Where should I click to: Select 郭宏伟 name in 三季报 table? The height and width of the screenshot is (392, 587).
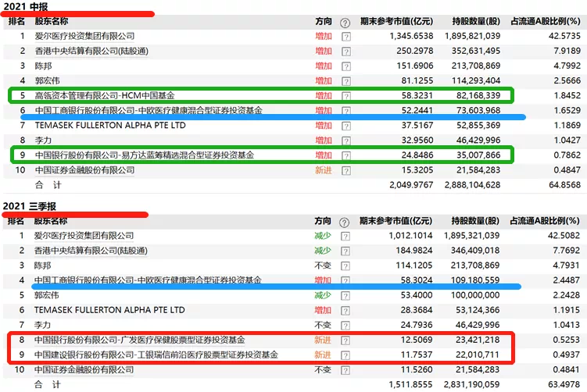[x=46, y=295]
